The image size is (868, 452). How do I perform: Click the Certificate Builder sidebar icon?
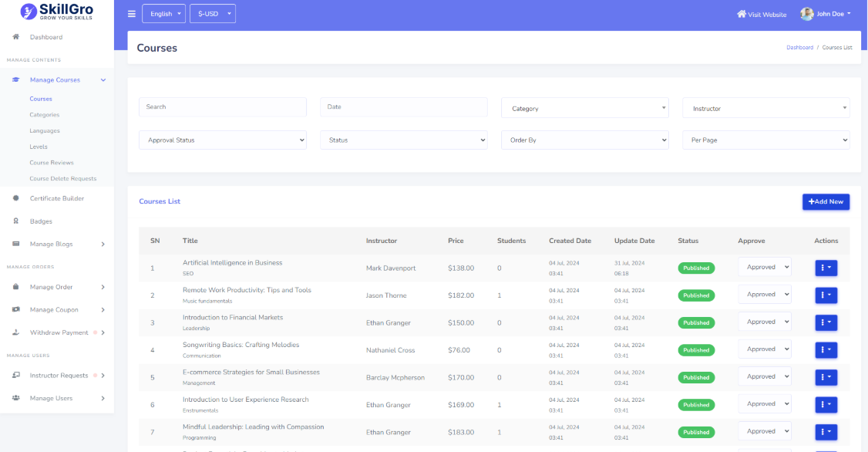(x=15, y=198)
